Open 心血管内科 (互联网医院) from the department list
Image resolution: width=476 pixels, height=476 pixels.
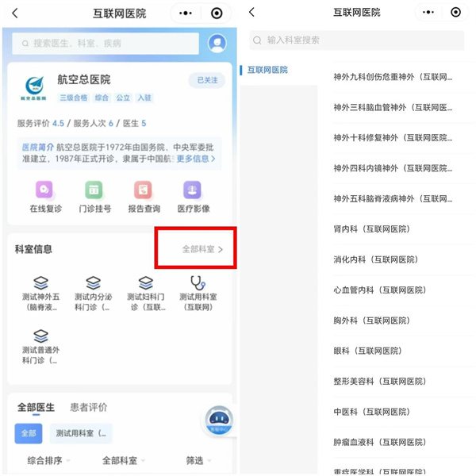[376, 290]
